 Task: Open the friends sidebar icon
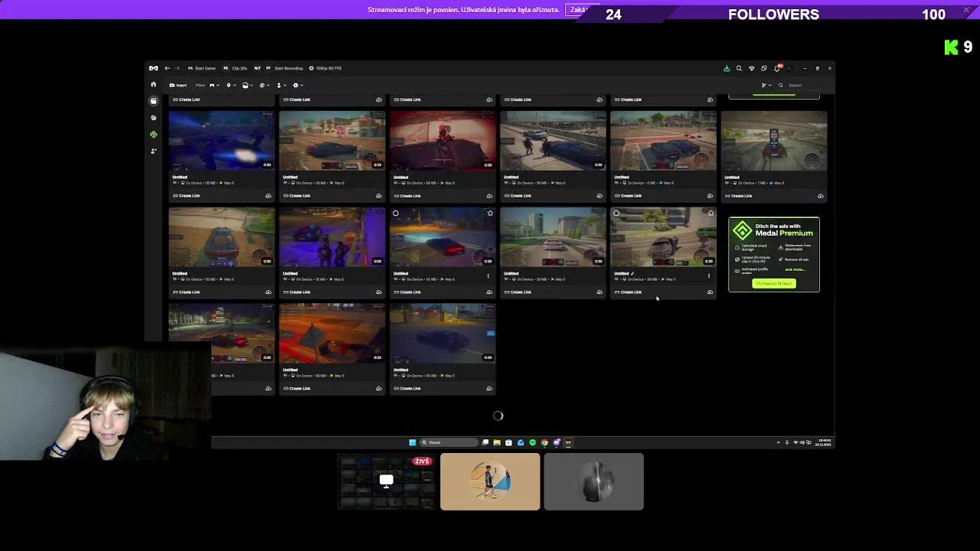coord(153,151)
